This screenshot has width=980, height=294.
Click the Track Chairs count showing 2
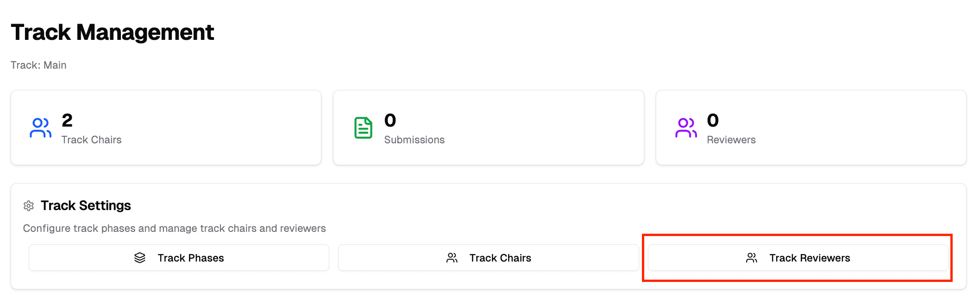point(67,121)
